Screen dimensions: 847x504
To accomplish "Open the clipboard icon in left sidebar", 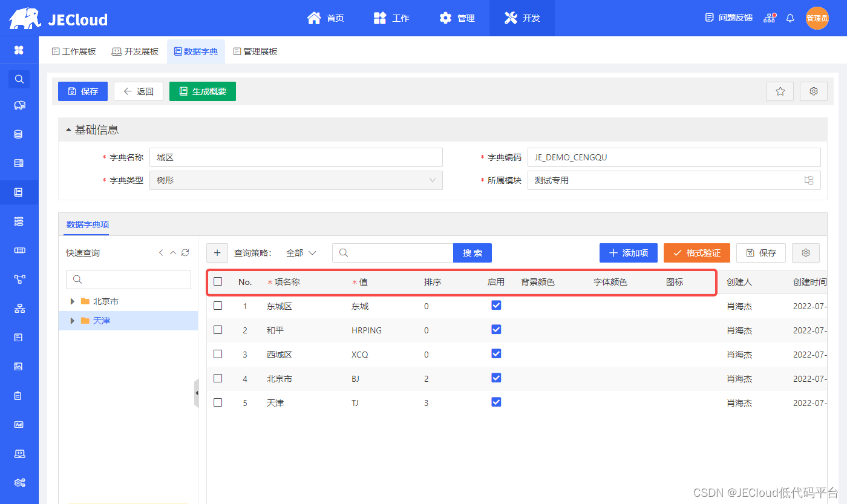I will pos(19,396).
